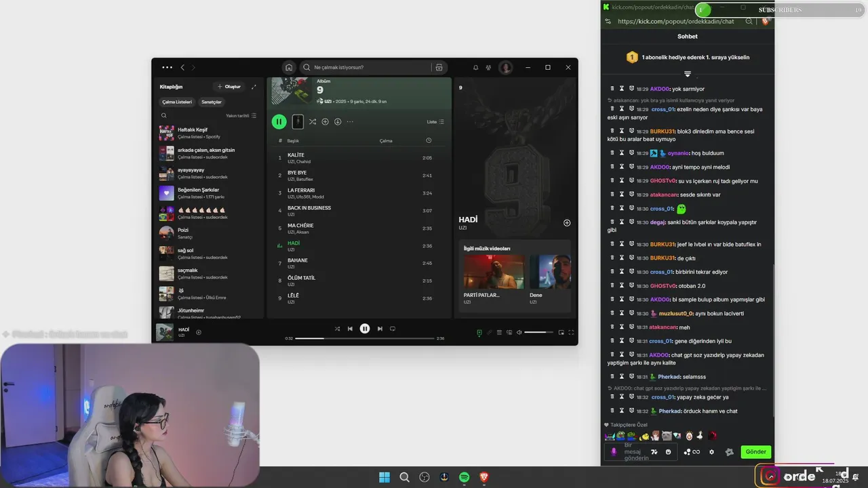Screen dimensions: 868x488
Task: Select the Çalma Listeleri filter chip
Action: (x=176, y=102)
